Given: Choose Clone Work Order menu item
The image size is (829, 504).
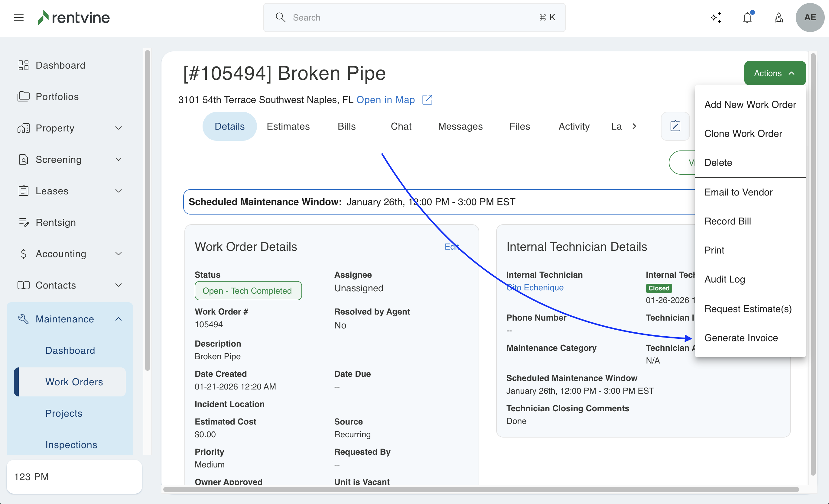Looking at the screenshot, I should (743, 134).
